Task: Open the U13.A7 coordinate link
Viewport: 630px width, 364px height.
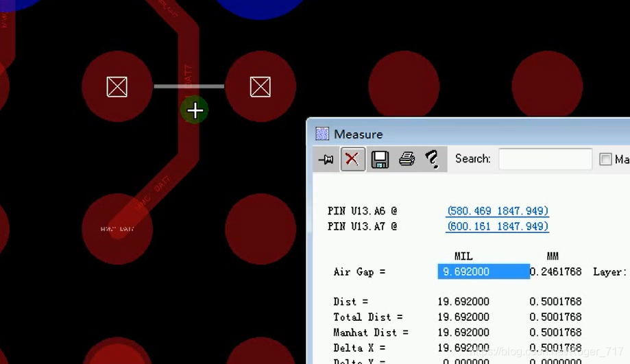Action: click(x=497, y=226)
